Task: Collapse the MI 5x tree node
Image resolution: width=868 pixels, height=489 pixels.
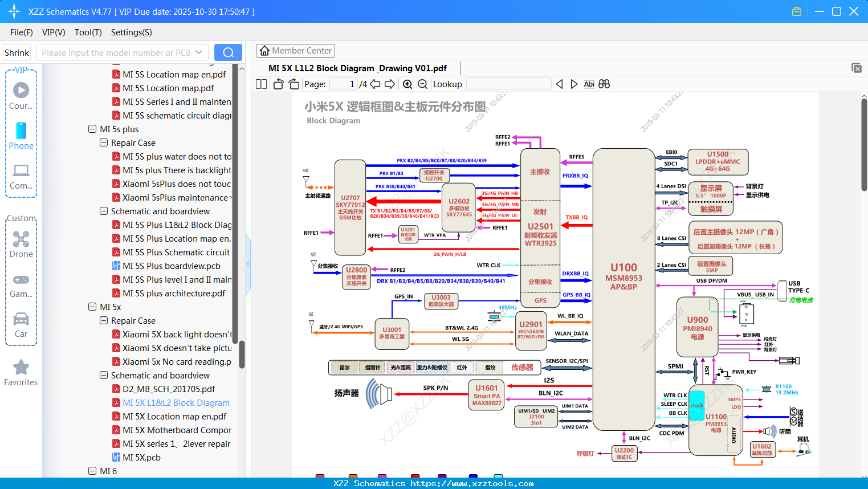Action: click(x=92, y=307)
